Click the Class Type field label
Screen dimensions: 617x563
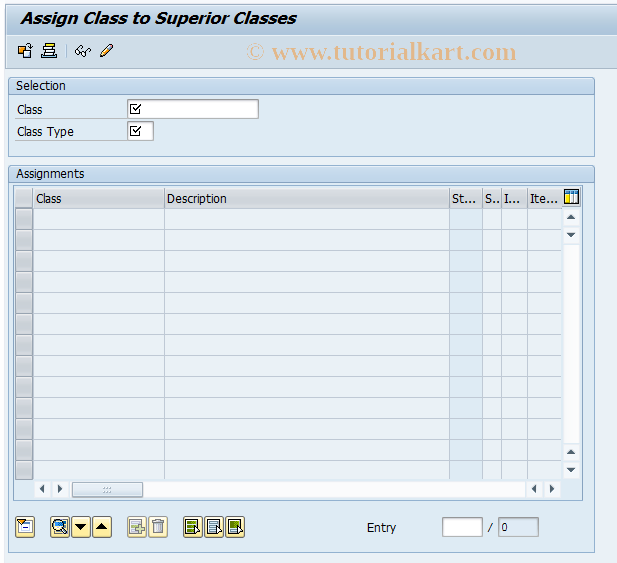tap(45, 131)
